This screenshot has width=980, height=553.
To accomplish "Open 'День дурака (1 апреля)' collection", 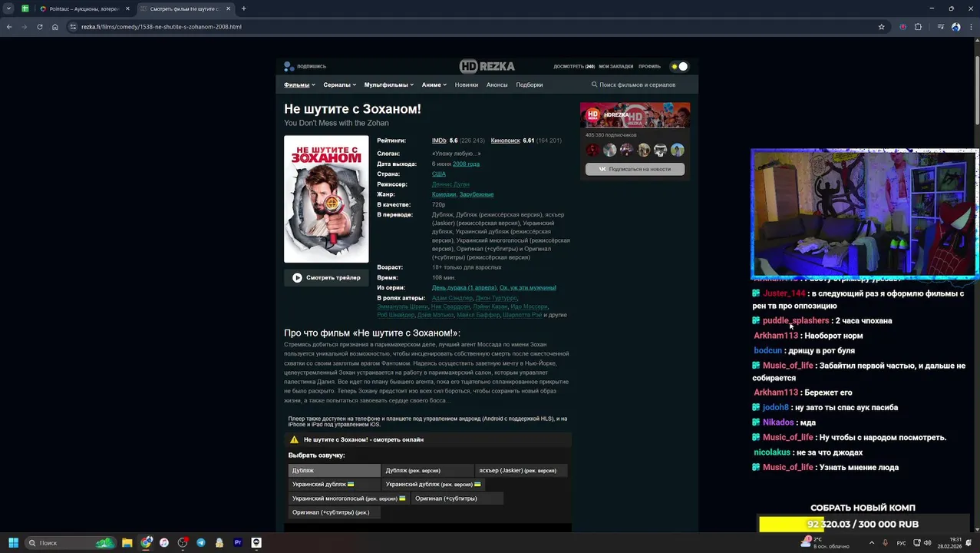I will coord(464,287).
